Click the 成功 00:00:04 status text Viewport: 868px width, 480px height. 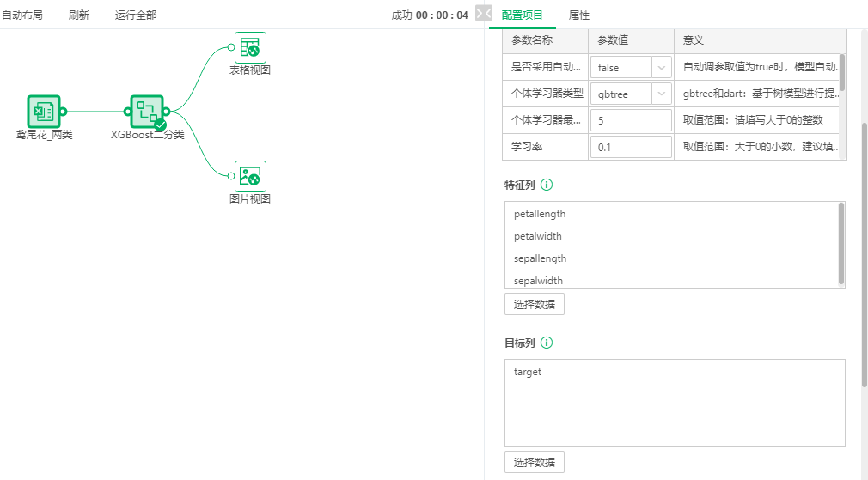tap(430, 15)
